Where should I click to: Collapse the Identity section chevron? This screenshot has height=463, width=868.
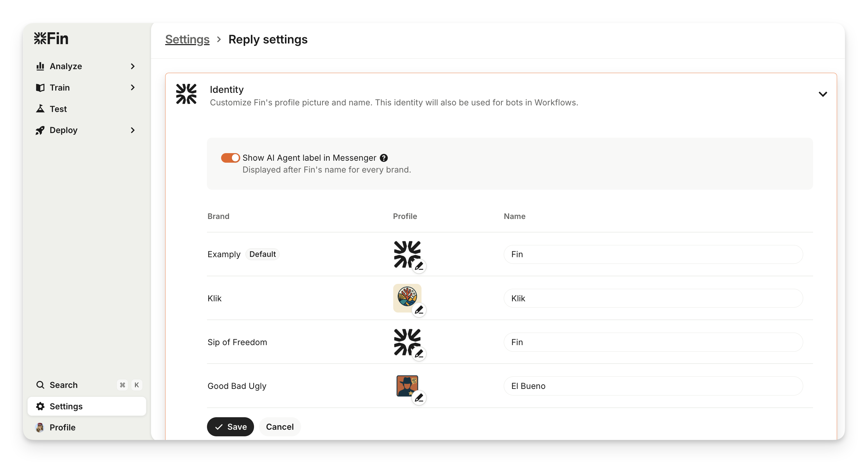tap(823, 94)
